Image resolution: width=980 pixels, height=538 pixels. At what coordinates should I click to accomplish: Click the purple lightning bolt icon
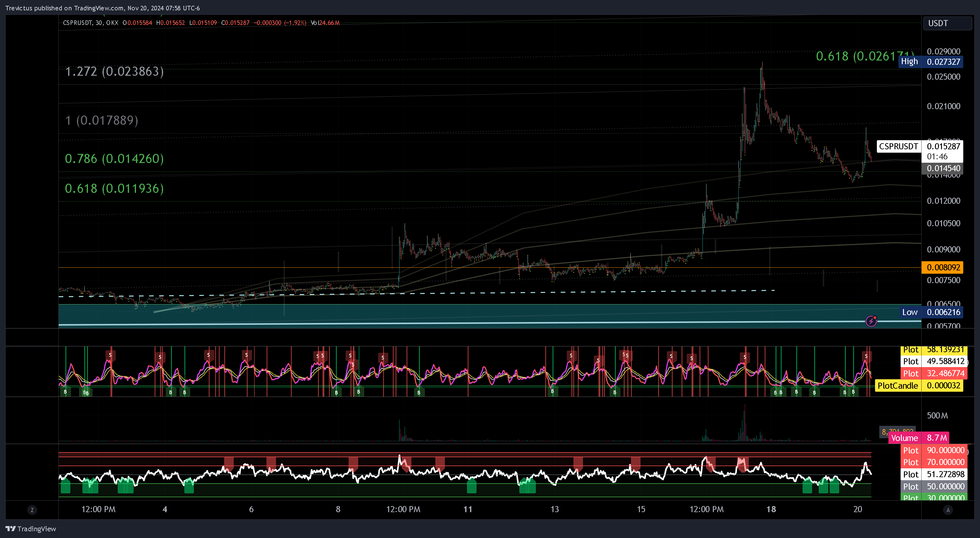871,321
